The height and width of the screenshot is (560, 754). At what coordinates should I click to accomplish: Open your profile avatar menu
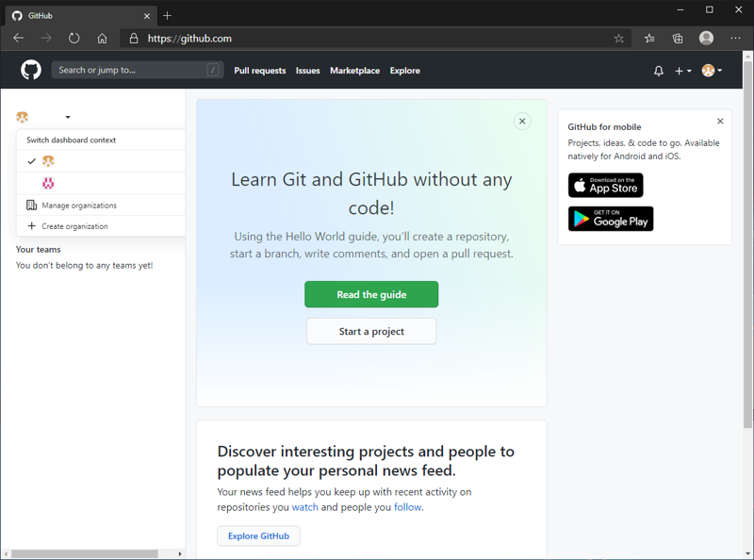708,70
